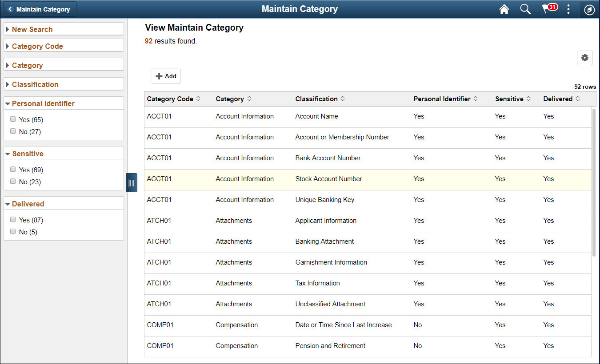Click the grid settings gear icon

tap(585, 58)
